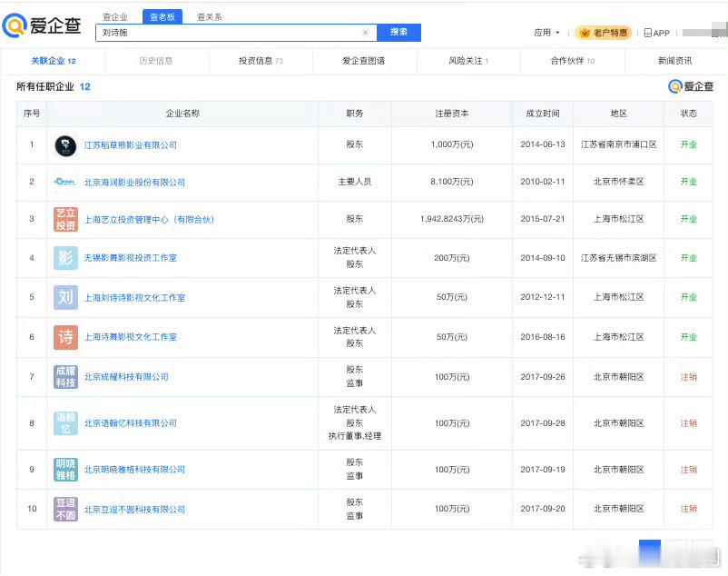Click the 主要人员 position cell

click(x=355, y=182)
